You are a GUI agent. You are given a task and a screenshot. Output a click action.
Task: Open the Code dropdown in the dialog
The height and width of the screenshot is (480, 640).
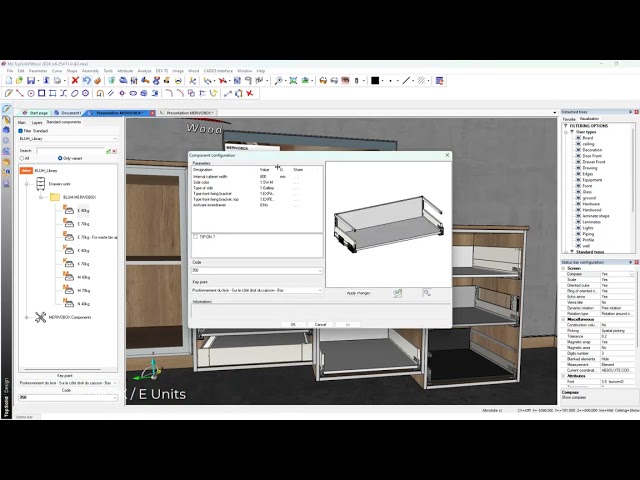coord(320,270)
